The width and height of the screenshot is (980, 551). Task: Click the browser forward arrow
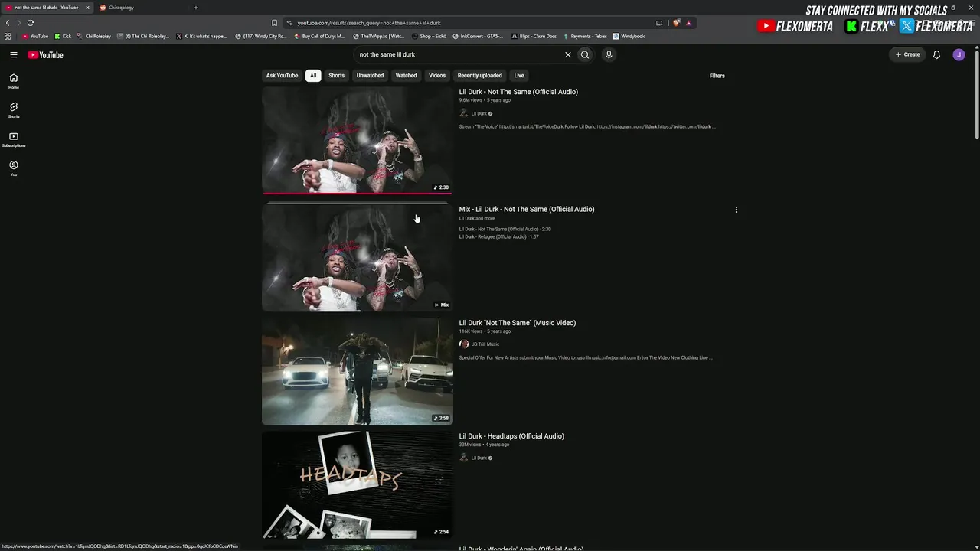[x=18, y=23]
